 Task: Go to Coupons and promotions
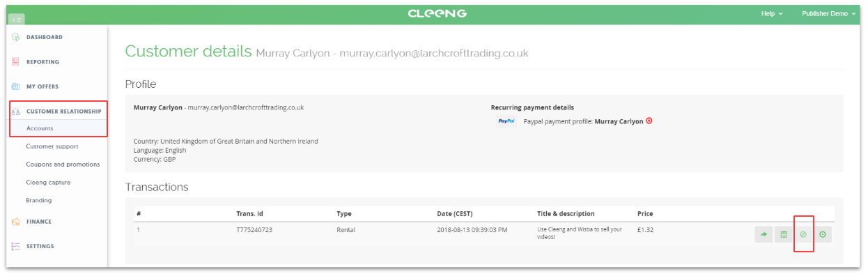coord(63,164)
